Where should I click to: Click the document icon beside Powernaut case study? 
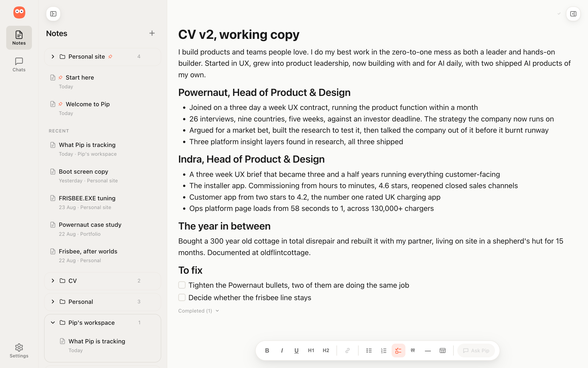pos(53,225)
